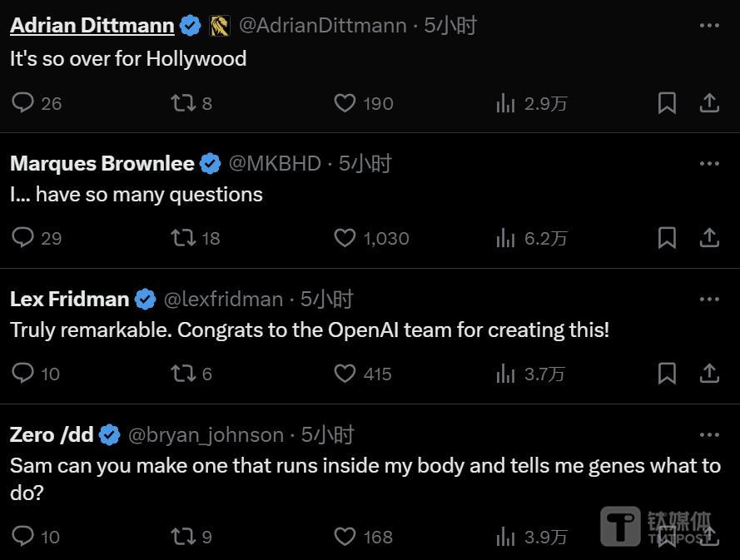Retweet Adrian Dittmann's tweet
740x560 pixels.
point(183,103)
